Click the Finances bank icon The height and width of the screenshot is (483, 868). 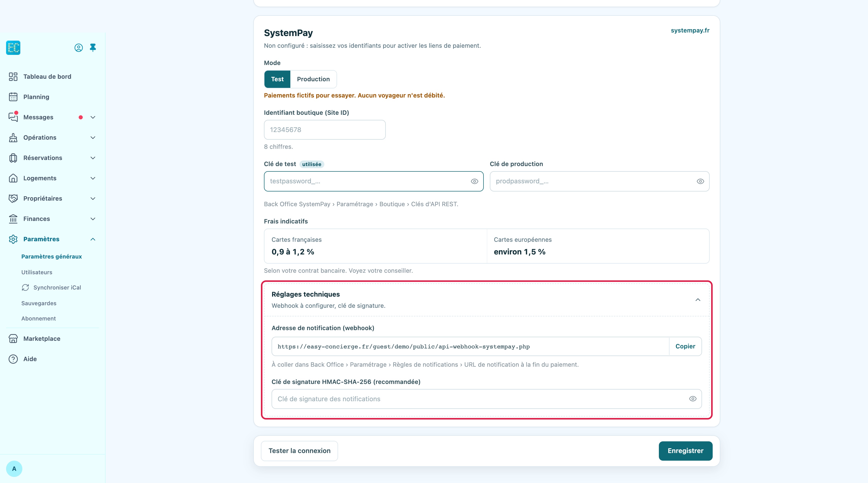(x=13, y=219)
